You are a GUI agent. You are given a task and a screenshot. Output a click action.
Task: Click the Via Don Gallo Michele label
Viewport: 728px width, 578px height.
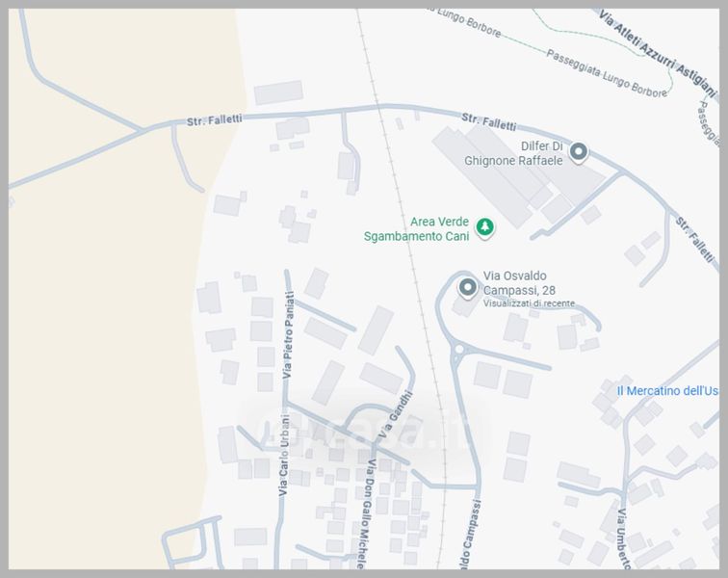[x=367, y=513]
